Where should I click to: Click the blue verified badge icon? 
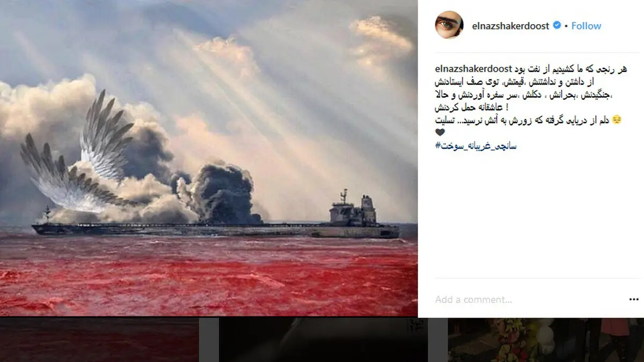[558, 25]
